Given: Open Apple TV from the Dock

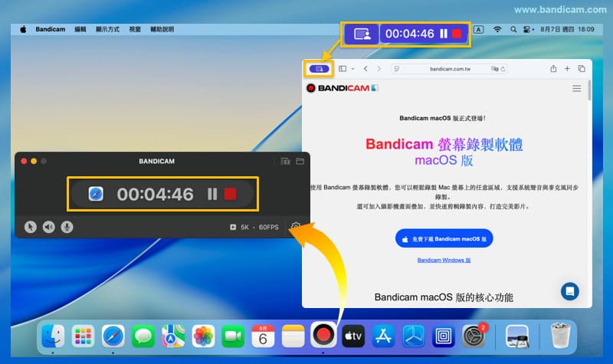Looking at the screenshot, I should coord(353,336).
